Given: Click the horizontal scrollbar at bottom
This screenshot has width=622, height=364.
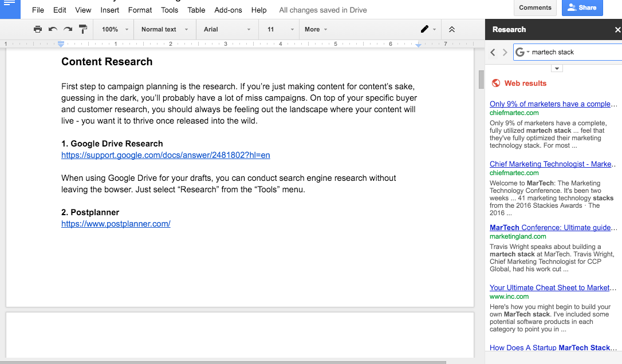Looking at the screenshot, I should [223, 362].
